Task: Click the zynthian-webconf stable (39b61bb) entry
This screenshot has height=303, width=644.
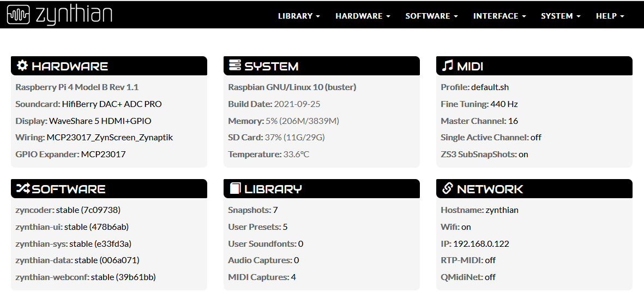Action: pos(86,277)
